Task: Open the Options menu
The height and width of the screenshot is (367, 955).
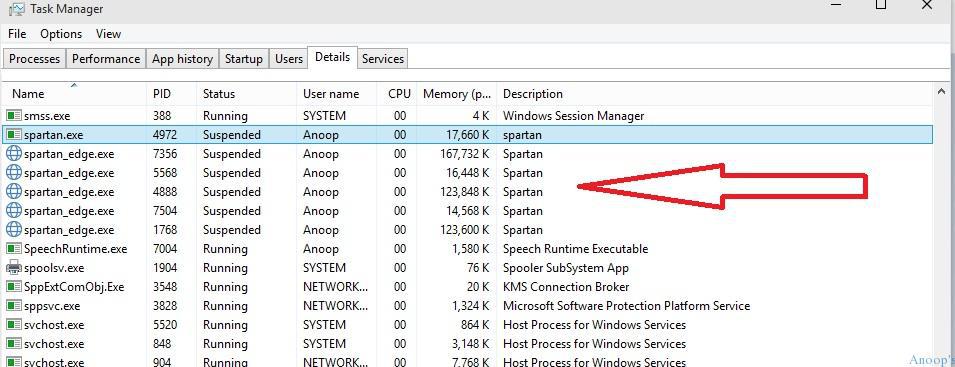Action: pyautogui.click(x=61, y=34)
